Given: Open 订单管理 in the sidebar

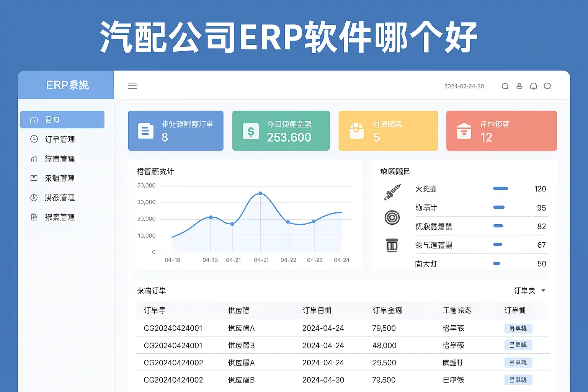Looking at the screenshot, I should [60, 139].
